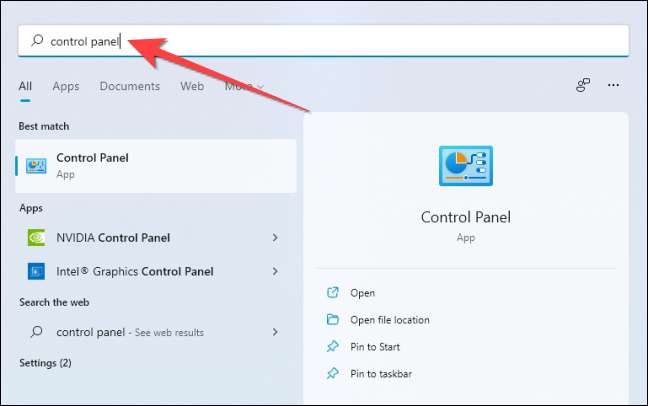Open the three-dot more options menu
The width and height of the screenshot is (648, 406).
click(613, 85)
